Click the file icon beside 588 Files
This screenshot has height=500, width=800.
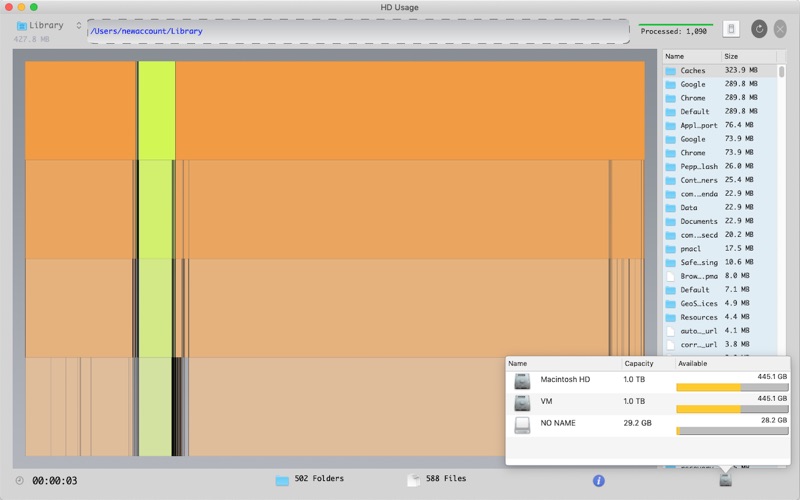(413, 480)
